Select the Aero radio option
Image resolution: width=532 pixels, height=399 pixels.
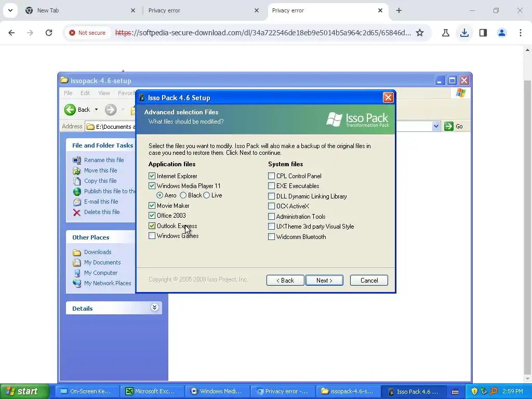click(160, 195)
